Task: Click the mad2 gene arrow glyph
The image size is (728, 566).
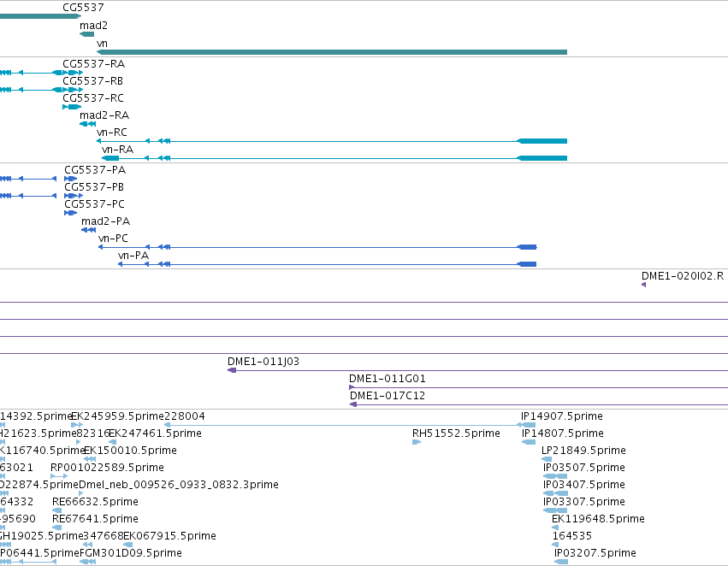Action: click(86, 34)
